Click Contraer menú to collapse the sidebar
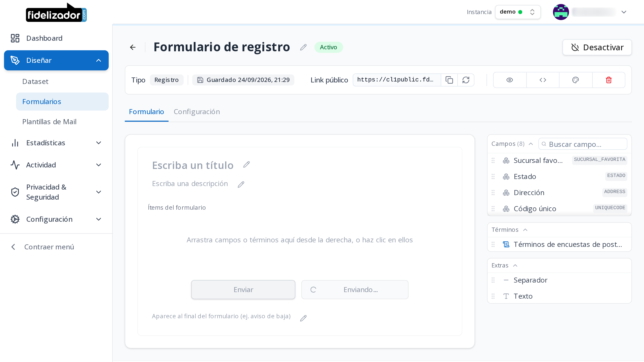Viewport: 644px width, 362px height. click(56, 247)
